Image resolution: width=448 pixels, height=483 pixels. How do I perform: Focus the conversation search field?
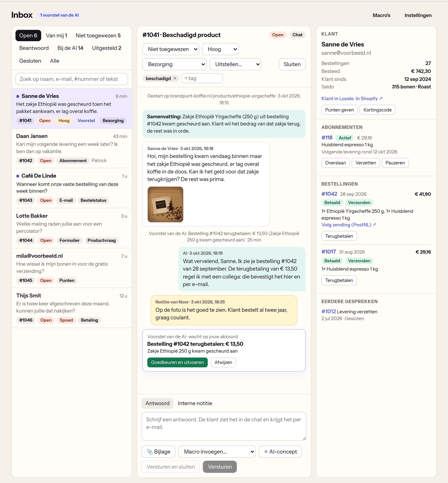pyautogui.click(x=72, y=79)
